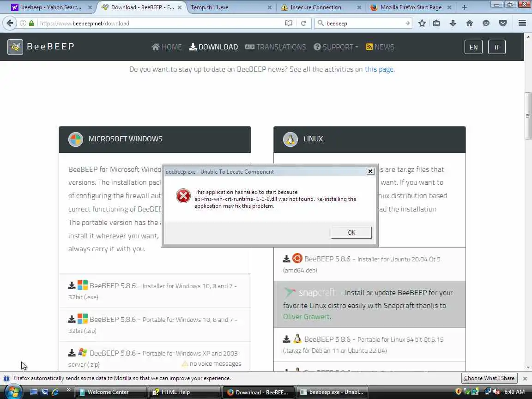
Task: Click the taskbar clock 6:40 AM
Action: coord(514,392)
